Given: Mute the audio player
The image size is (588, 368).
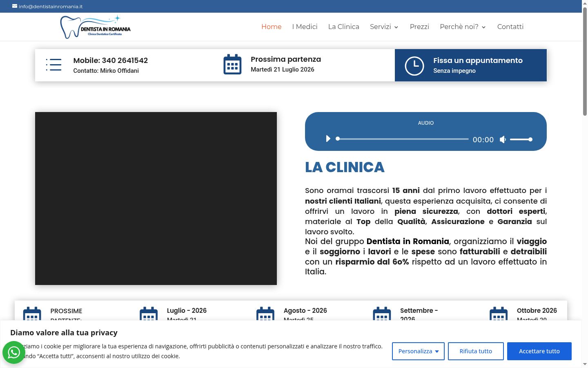Looking at the screenshot, I should (x=503, y=139).
